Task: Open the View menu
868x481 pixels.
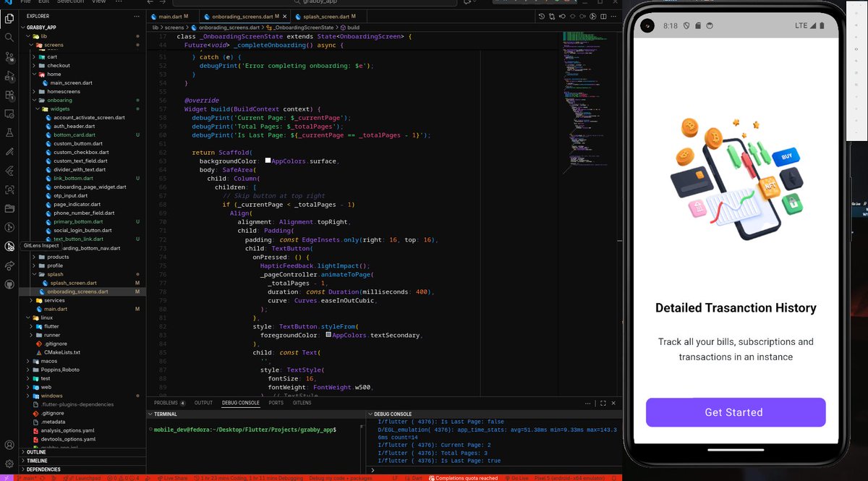Action: (x=98, y=2)
